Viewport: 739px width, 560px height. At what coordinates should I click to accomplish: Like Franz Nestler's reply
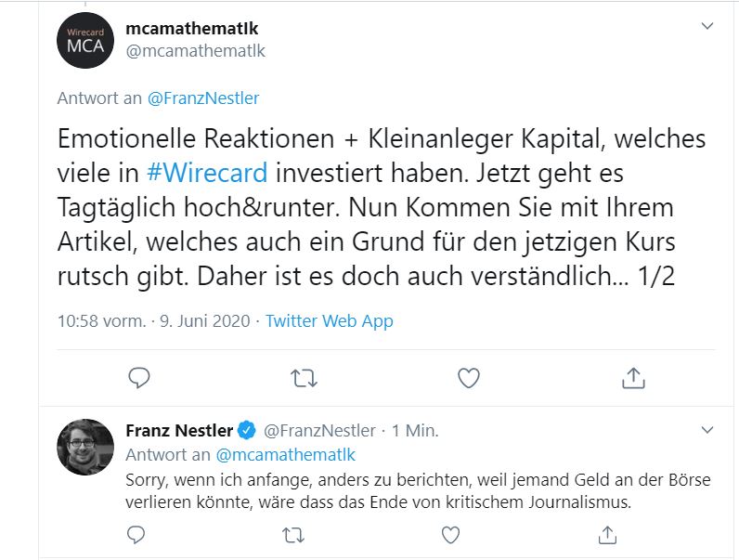point(450,535)
